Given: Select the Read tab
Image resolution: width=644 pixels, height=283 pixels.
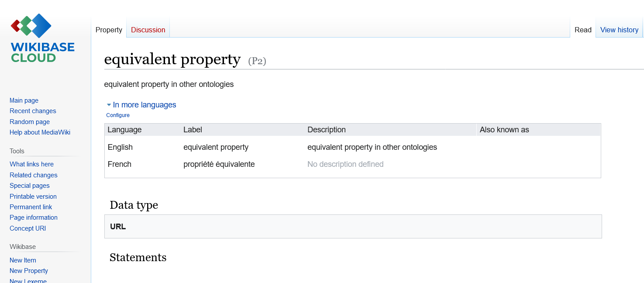Looking at the screenshot, I should [583, 30].
